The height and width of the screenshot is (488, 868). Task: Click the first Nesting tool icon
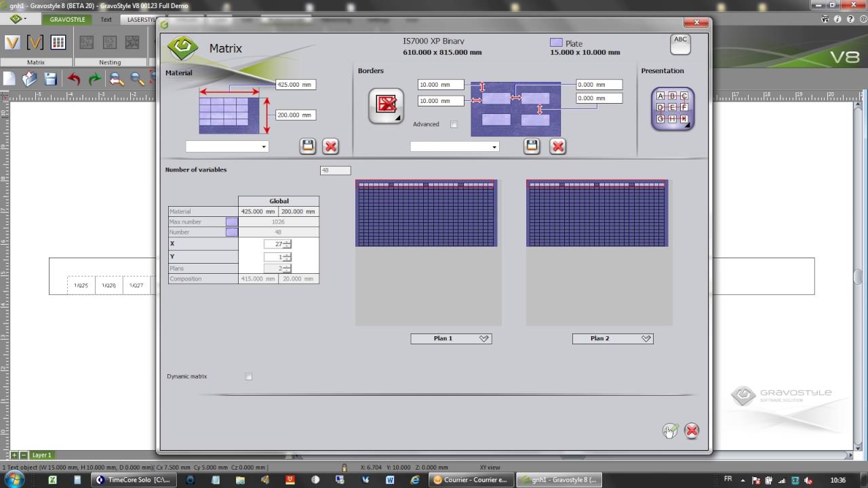pos(86,43)
